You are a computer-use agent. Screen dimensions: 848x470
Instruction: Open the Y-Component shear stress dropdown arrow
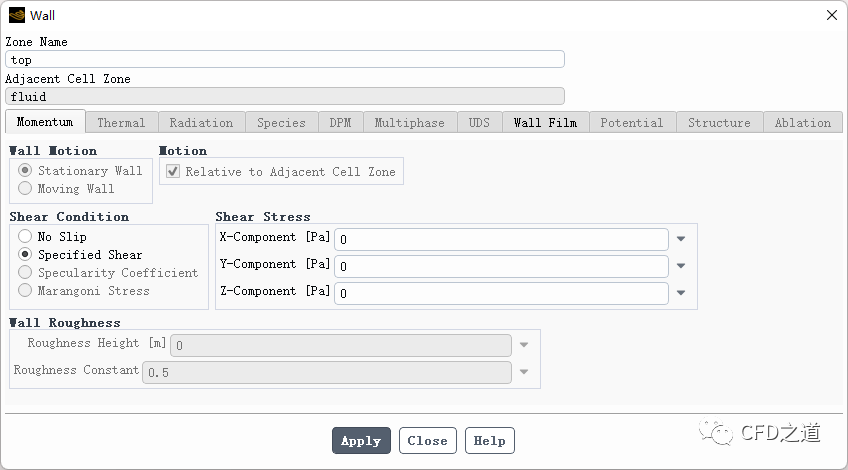681,266
